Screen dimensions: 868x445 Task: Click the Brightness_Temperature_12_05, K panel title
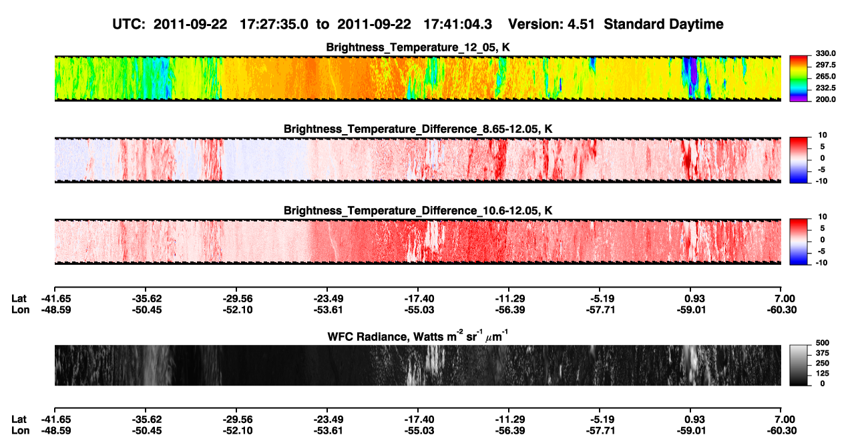click(x=417, y=47)
